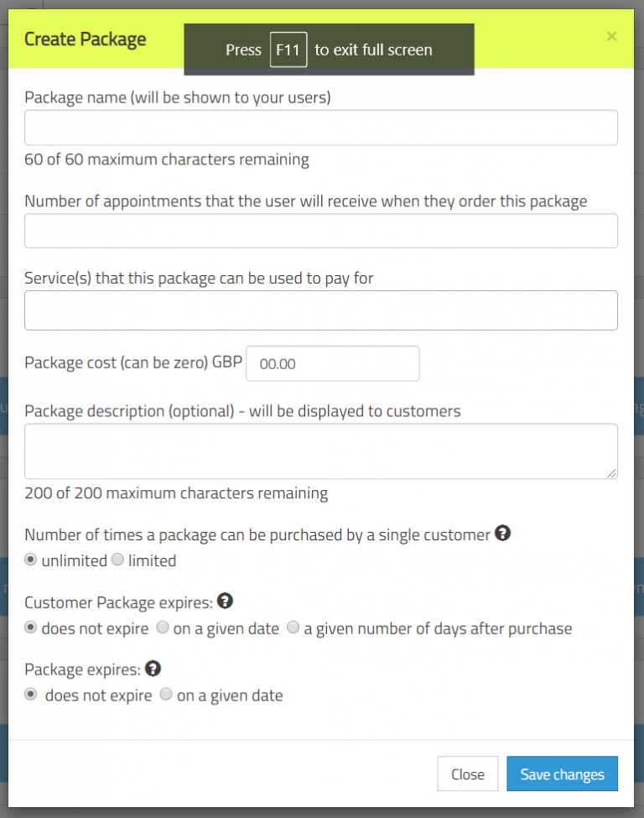The width and height of the screenshot is (644, 818).
Task: Set customer package to never expire
Action: (31, 628)
